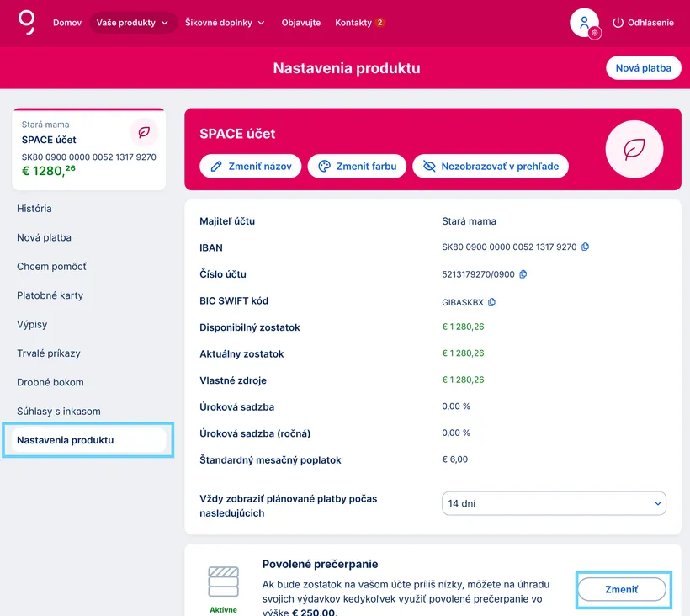
Task: Select Platobné karty in the sidebar
Action: tap(50, 295)
